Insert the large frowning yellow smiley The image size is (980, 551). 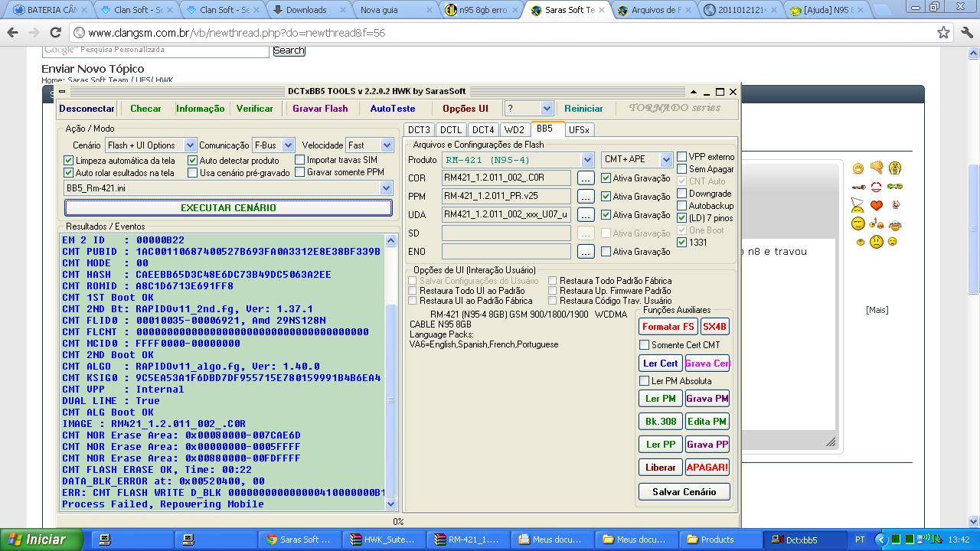pos(877,242)
